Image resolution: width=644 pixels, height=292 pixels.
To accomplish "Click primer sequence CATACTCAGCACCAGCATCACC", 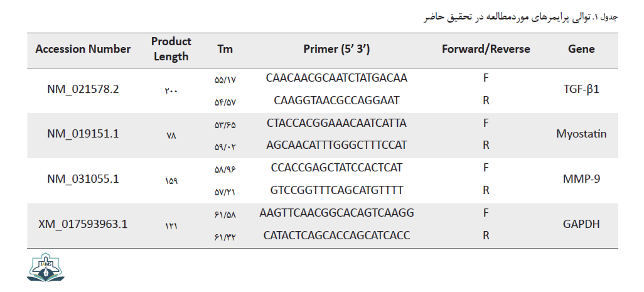I will pos(337,235).
